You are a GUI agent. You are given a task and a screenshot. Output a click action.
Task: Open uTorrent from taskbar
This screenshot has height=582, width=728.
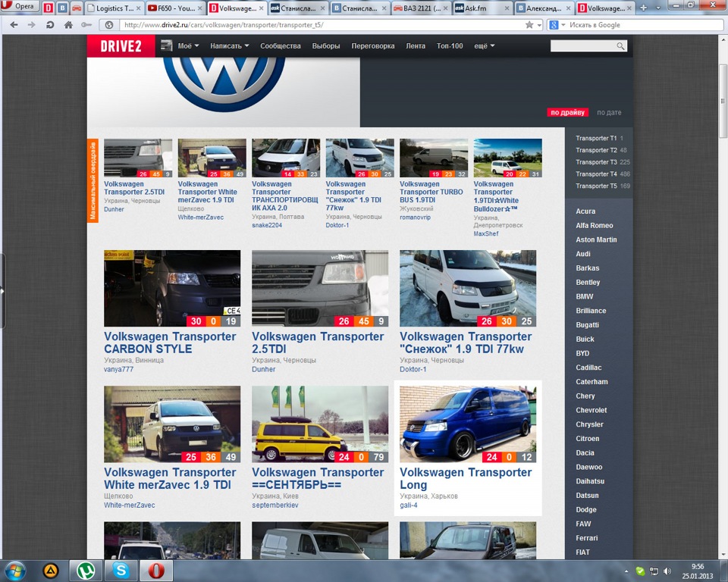click(x=86, y=571)
